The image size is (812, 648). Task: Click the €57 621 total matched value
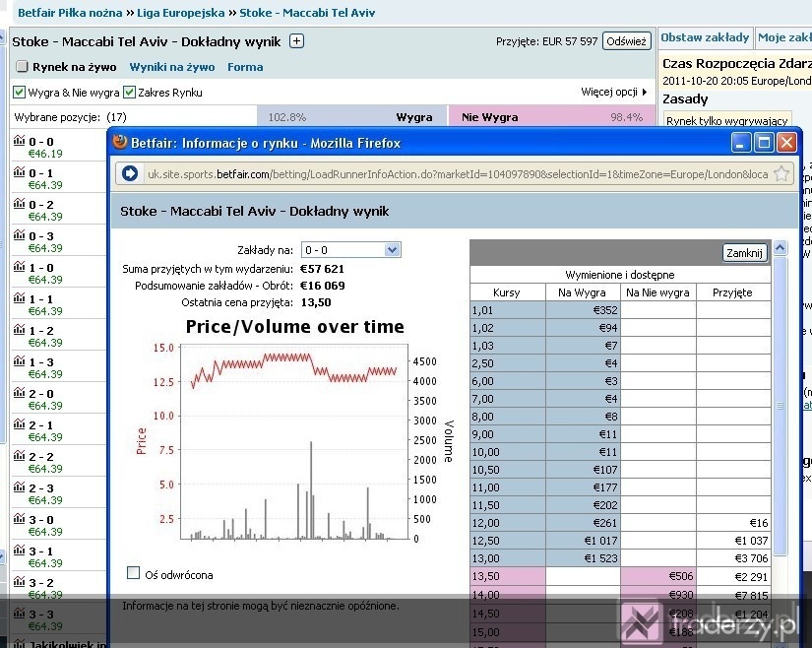point(322,269)
